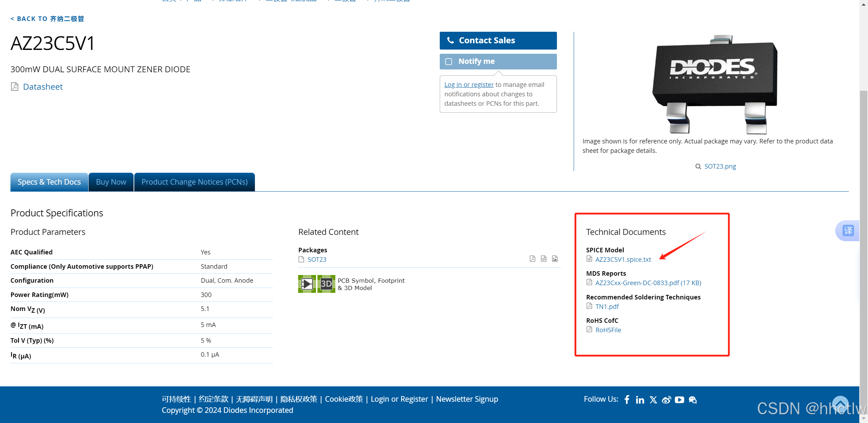Open 无障碍声明 footer link
The width and height of the screenshot is (868, 423).
click(254, 399)
